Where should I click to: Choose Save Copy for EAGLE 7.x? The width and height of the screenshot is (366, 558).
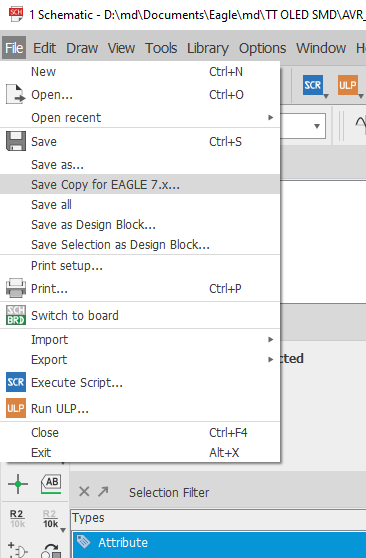[140, 184]
